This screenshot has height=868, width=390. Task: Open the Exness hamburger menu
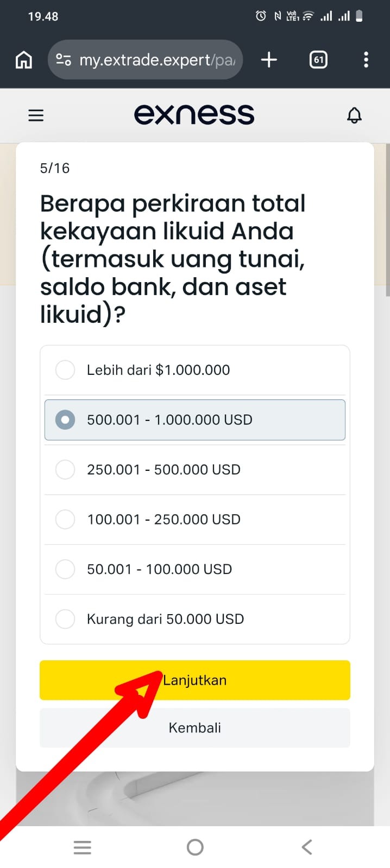click(x=36, y=115)
